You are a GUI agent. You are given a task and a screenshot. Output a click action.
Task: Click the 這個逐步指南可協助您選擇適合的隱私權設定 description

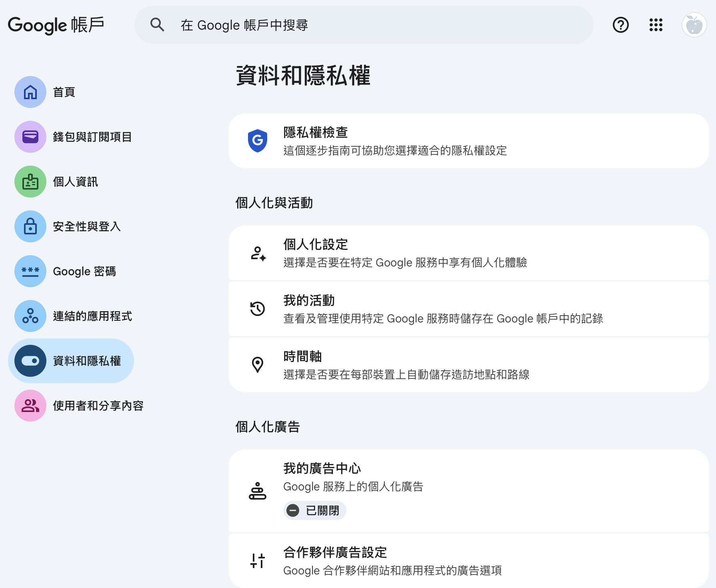coord(395,151)
